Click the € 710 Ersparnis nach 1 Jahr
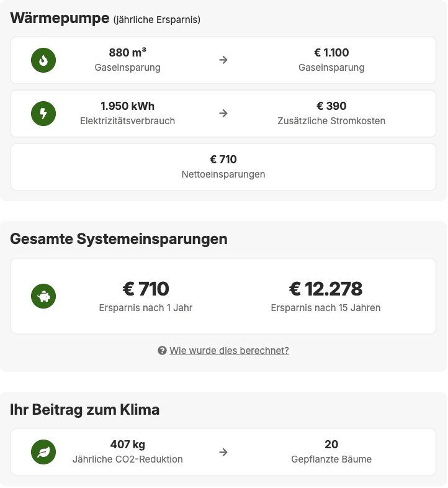448x488 pixels. pos(146,289)
